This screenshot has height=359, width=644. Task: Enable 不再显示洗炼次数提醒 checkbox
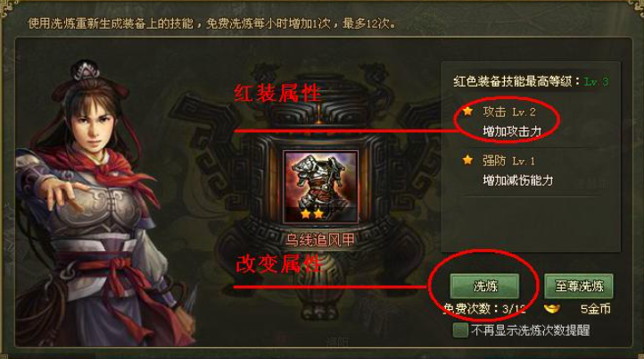coord(460,330)
